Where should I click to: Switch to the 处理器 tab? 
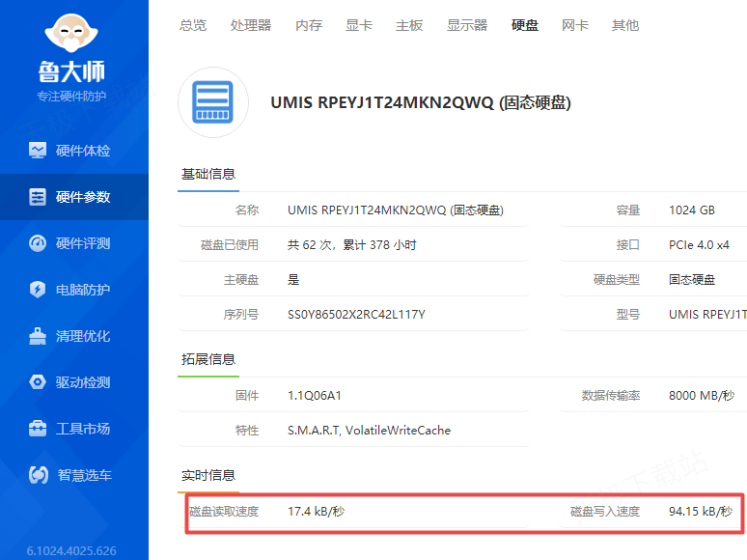coord(251,25)
